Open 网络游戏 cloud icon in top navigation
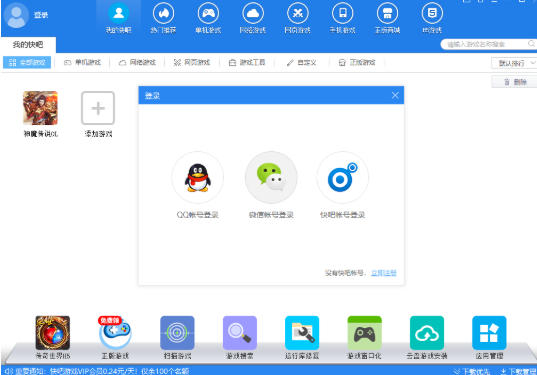This screenshot has width=537, height=375. tap(253, 13)
